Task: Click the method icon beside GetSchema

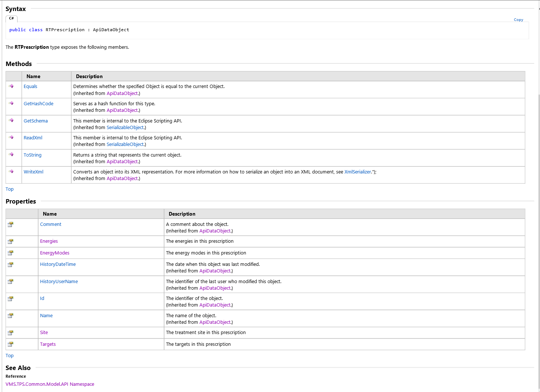Action: pos(11,121)
